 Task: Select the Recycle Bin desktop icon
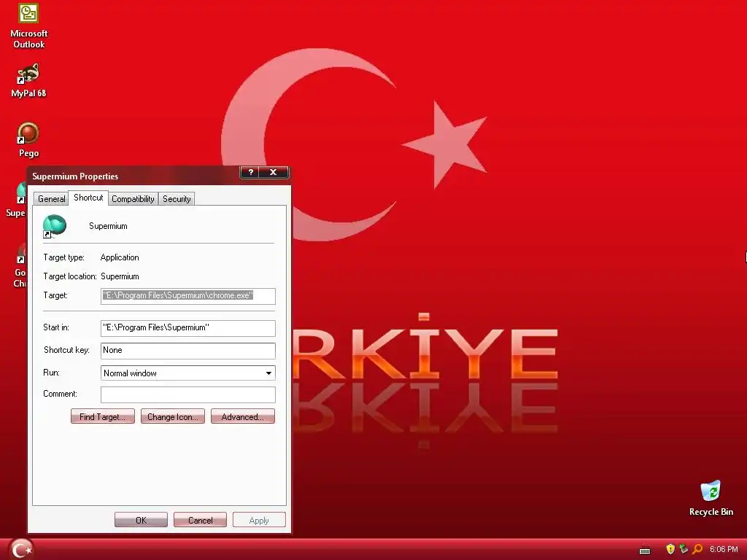[711, 498]
